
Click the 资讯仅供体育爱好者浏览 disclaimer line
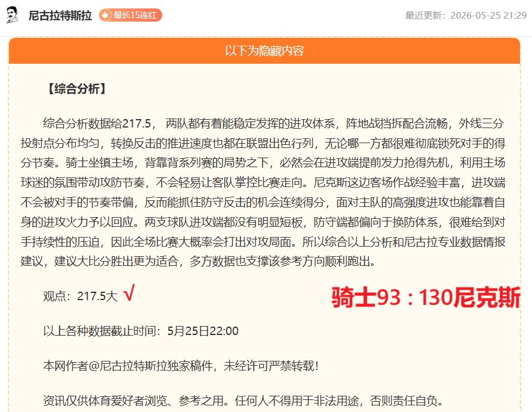click(x=243, y=401)
